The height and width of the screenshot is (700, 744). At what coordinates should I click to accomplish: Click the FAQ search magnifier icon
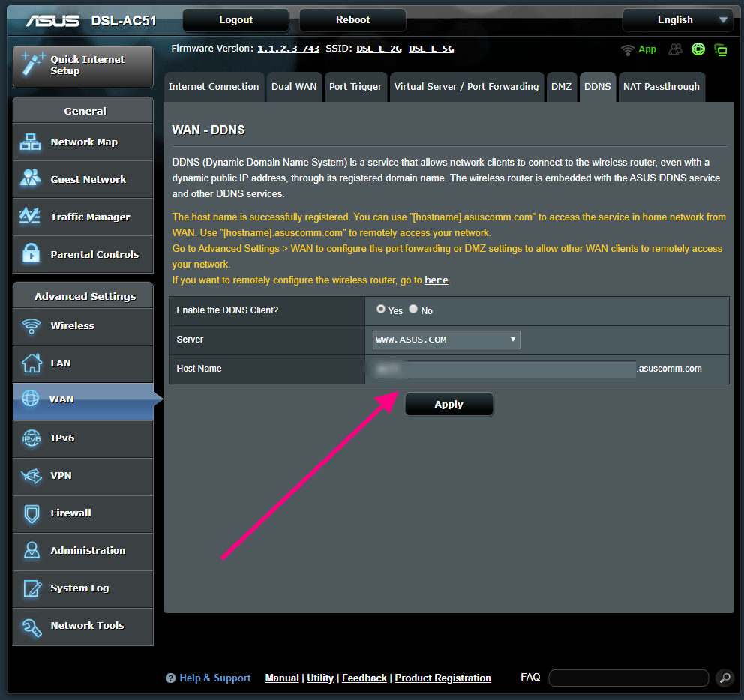(x=725, y=678)
